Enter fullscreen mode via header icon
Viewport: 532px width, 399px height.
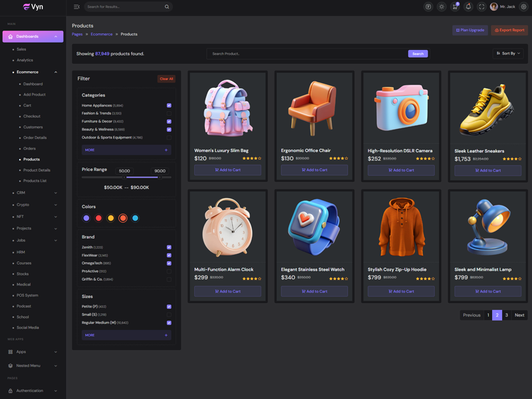click(x=481, y=7)
